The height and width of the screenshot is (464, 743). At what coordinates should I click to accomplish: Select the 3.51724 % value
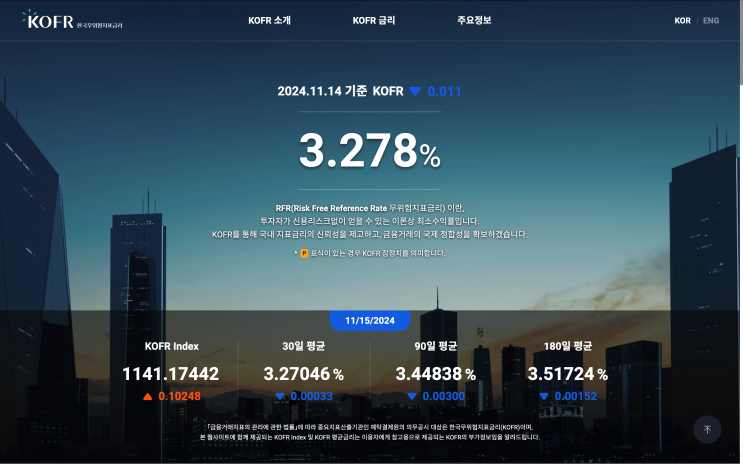[568, 374]
